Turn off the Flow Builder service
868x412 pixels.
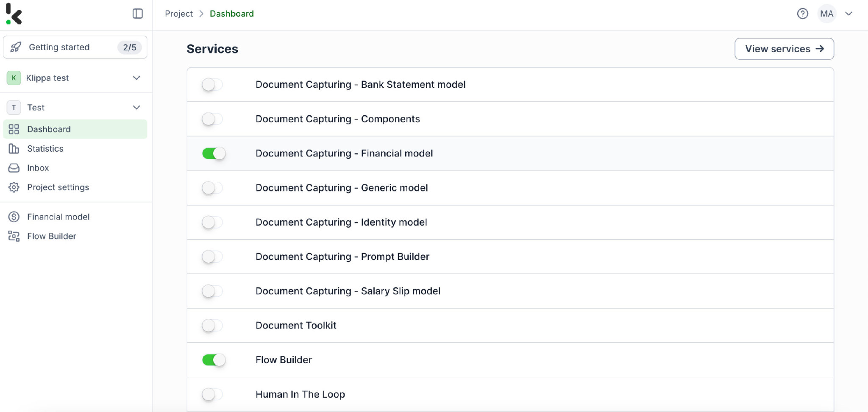pos(214,360)
